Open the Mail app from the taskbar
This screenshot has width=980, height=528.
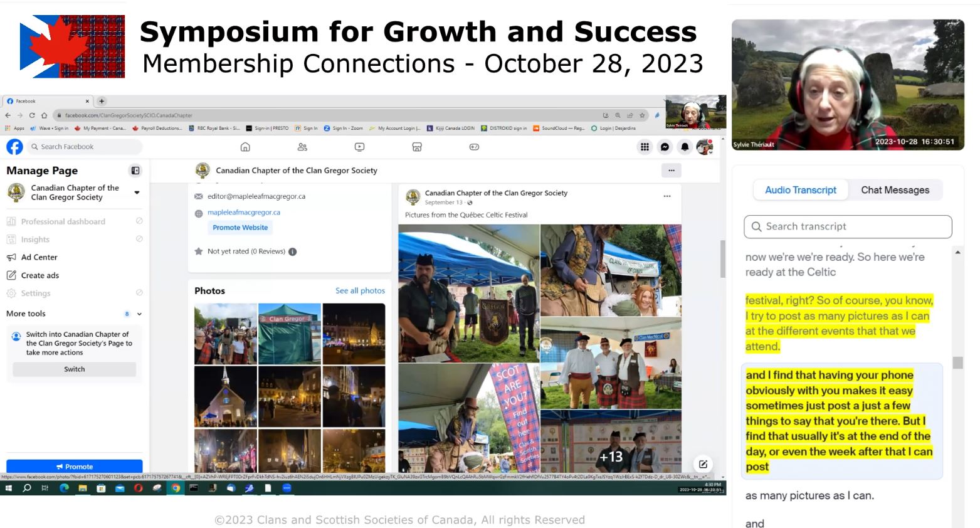[120, 488]
